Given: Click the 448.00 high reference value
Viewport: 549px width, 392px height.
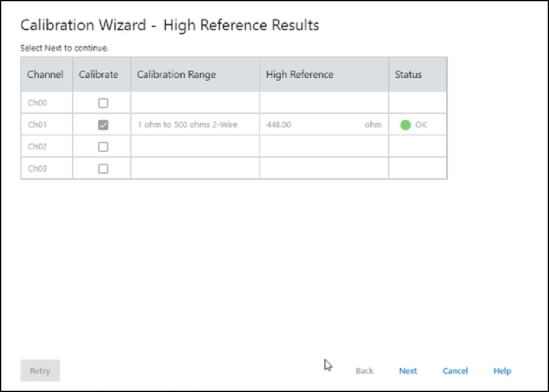Looking at the screenshot, I should (x=279, y=125).
